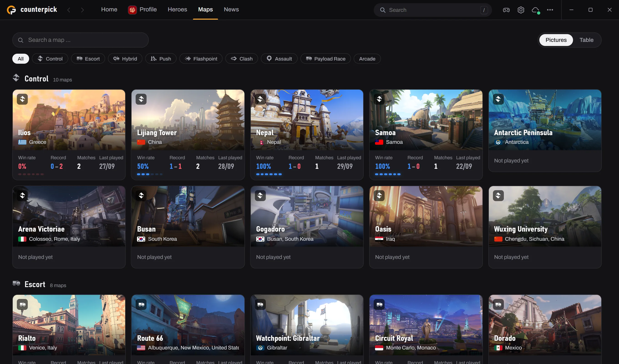This screenshot has height=364, width=619.
Task: Click the Escort badge on Dorado card
Action: [498, 304]
